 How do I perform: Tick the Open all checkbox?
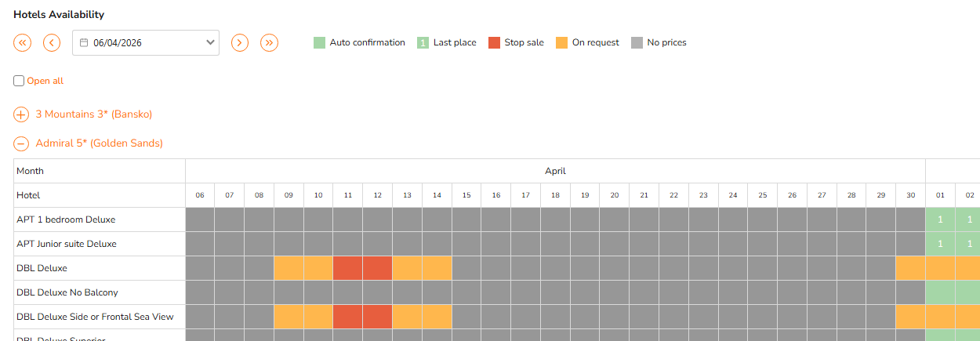(x=19, y=81)
